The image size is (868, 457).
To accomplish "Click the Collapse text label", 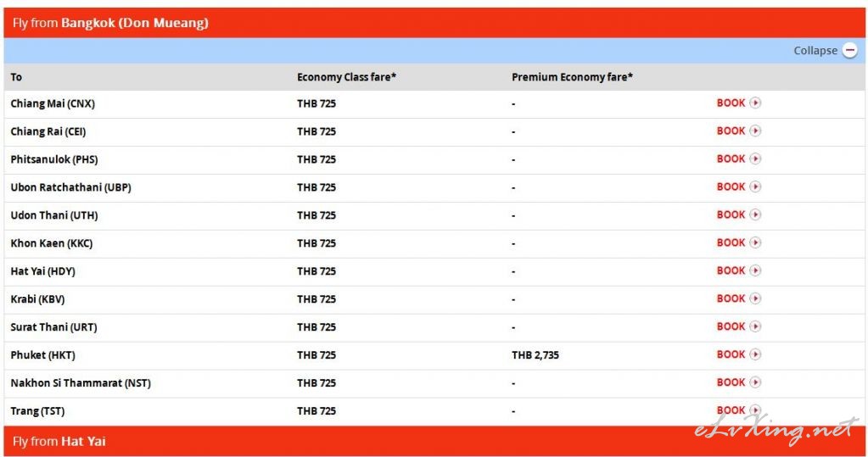I will [x=815, y=50].
